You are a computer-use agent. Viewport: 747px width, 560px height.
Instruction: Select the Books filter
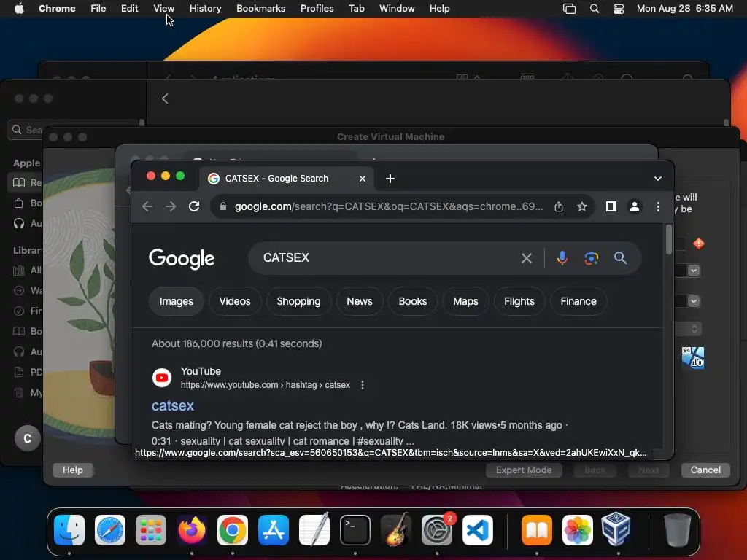tap(413, 301)
